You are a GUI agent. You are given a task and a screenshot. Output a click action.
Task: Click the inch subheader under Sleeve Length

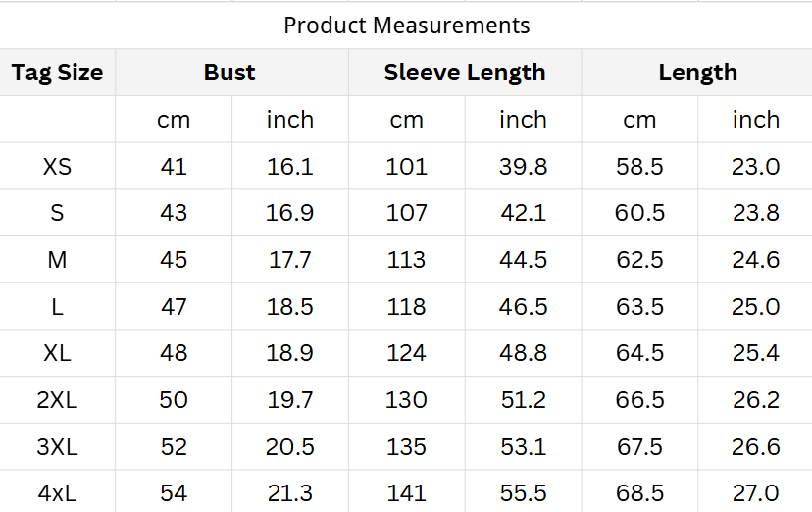point(523,120)
